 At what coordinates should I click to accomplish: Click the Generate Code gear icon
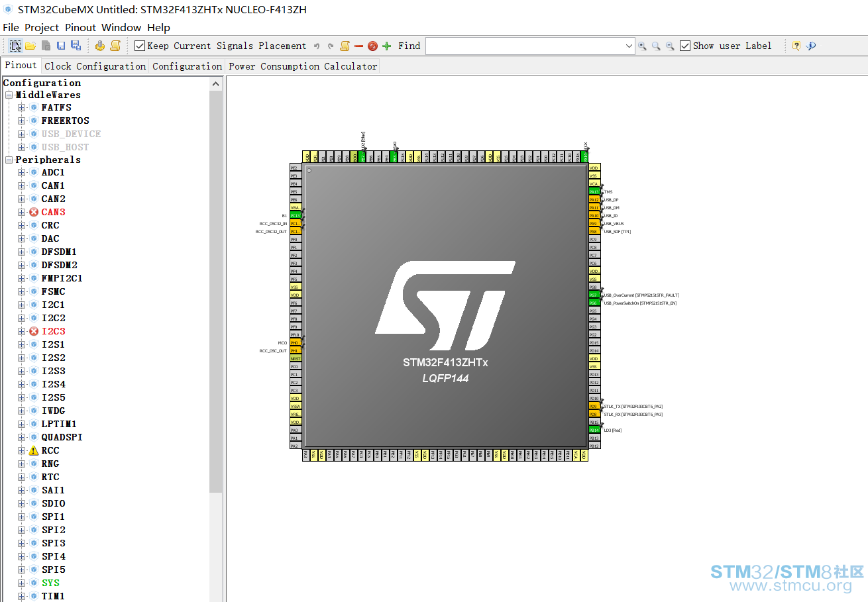point(100,46)
